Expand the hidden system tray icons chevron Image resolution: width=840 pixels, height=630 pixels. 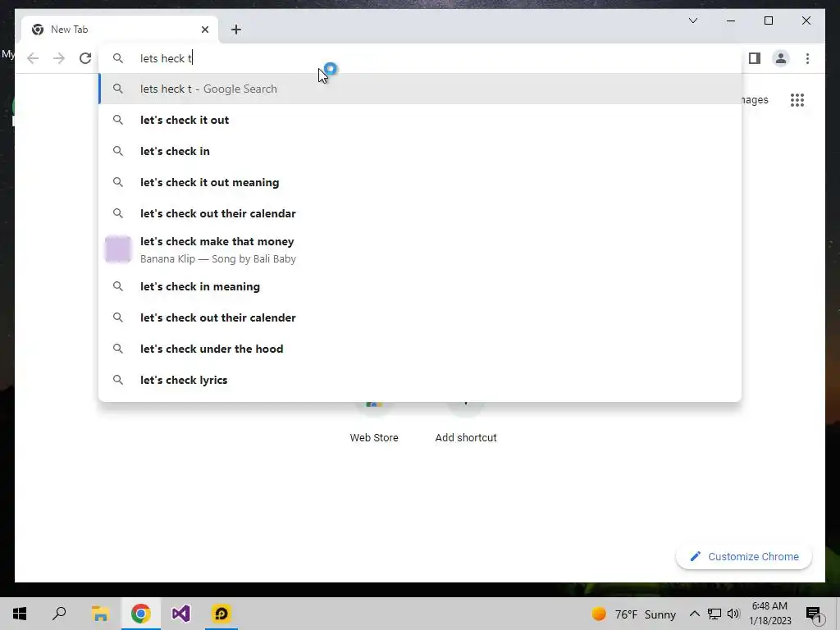(x=694, y=614)
